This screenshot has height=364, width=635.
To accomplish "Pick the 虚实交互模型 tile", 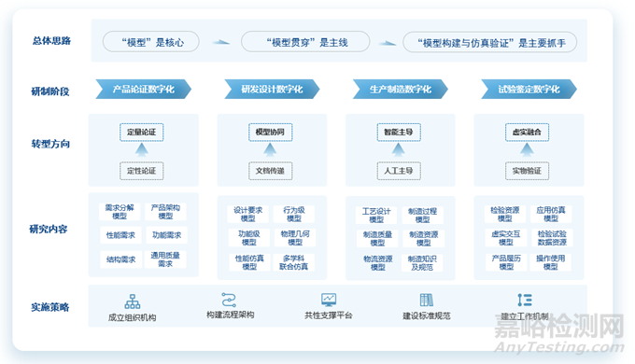I will click(x=506, y=238).
